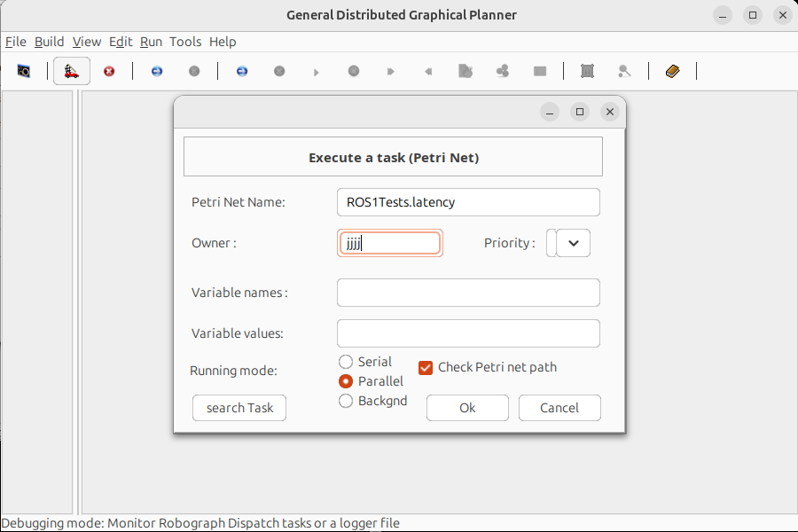Click the brown book icon in the toolbar
The width and height of the screenshot is (798, 532).
672,71
